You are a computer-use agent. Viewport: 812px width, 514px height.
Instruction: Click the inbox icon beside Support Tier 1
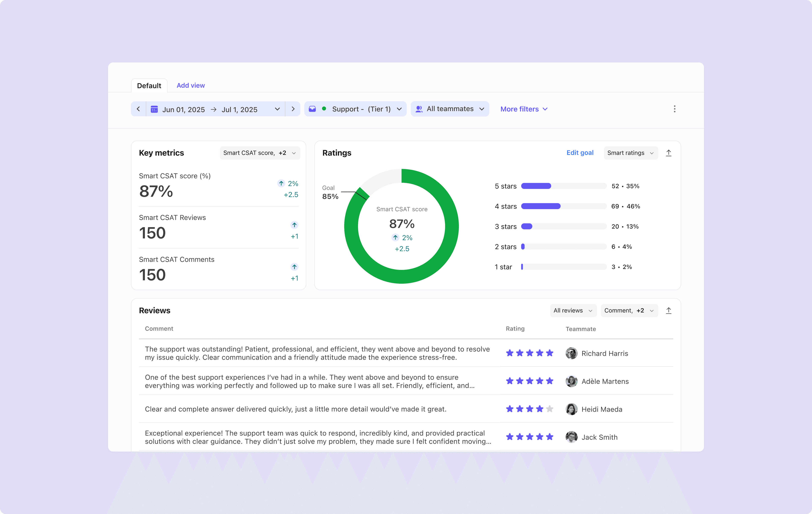click(312, 109)
